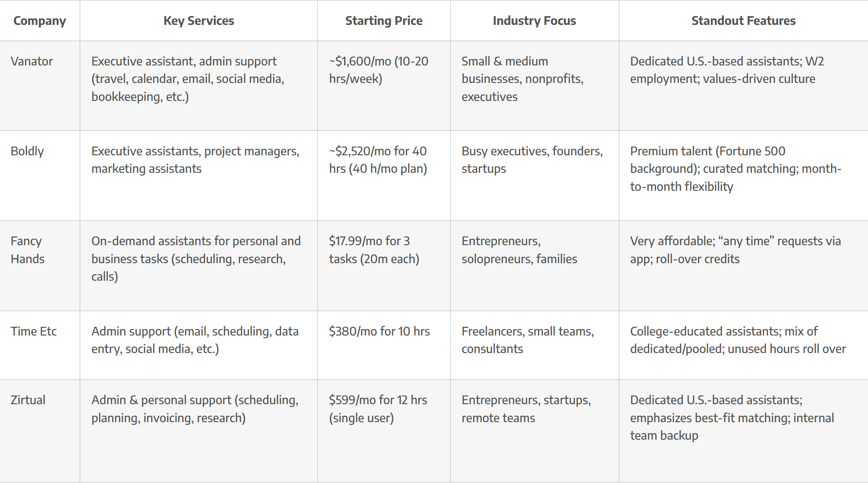Viewport: 868px width, 483px height.
Task: Click the Standout Features column header
Action: click(743, 21)
